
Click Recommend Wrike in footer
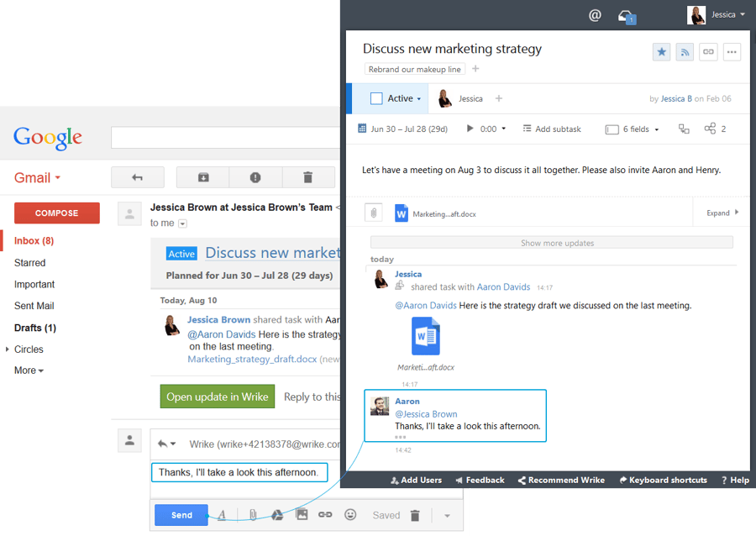coord(561,480)
